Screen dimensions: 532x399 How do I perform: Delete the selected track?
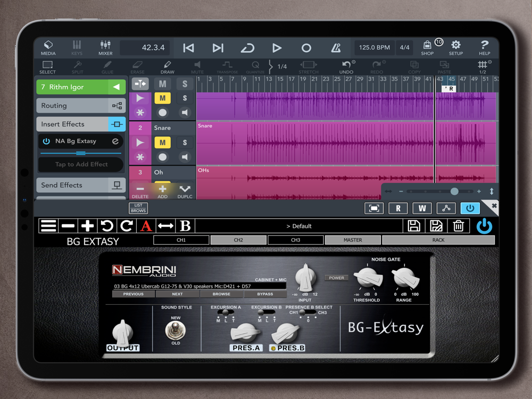tap(140, 192)
